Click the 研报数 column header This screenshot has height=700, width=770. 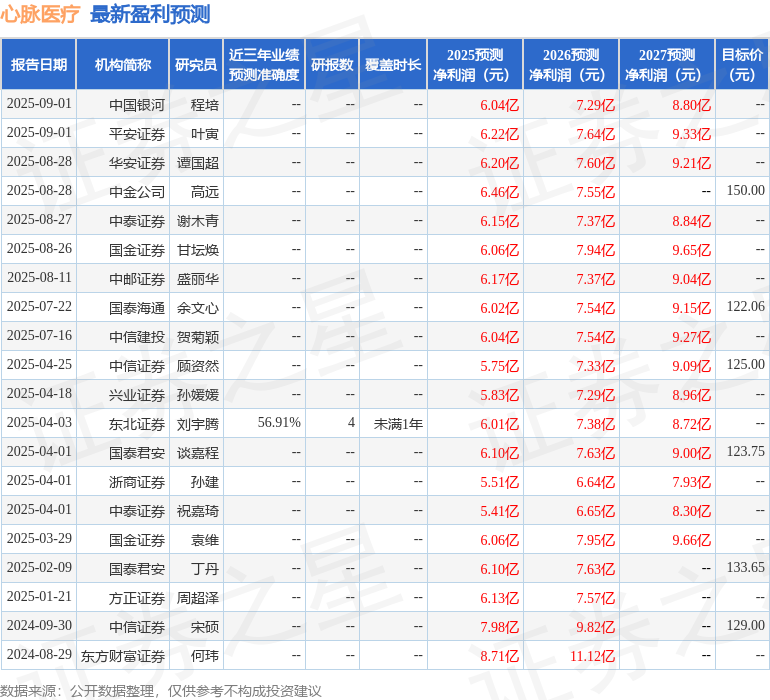click(332, 64)
